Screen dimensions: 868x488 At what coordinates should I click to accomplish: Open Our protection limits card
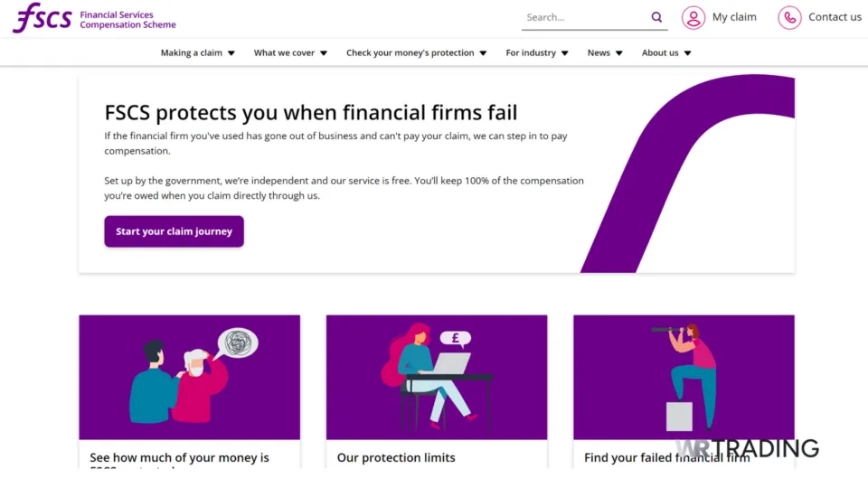click(396, 457)
